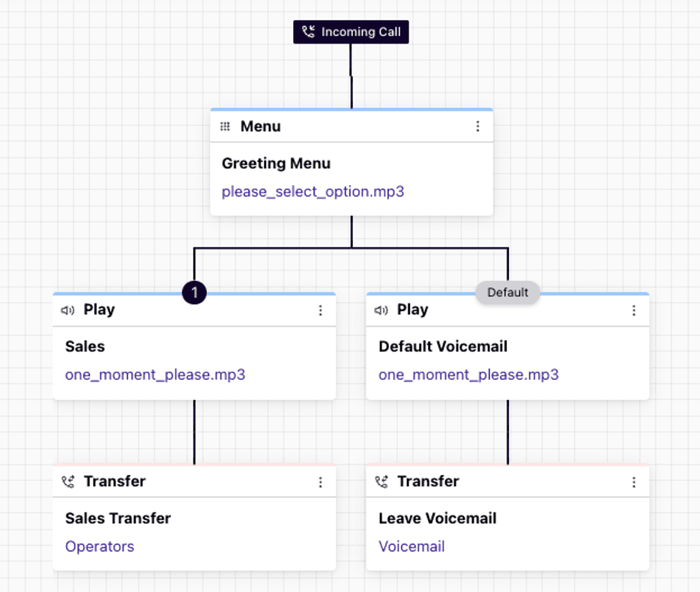Screen dimensions: 700x592
Task: Select the Greeting Menu title text
Action: point(276,163)
